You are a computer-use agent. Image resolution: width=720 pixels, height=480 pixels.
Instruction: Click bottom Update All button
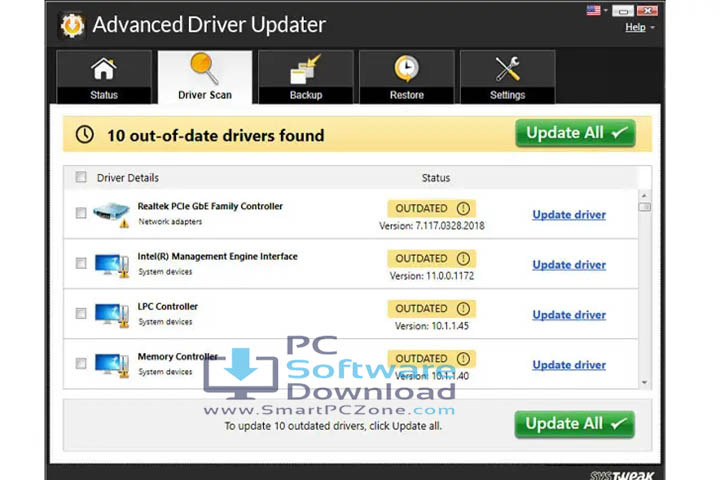tap(574, 424)
